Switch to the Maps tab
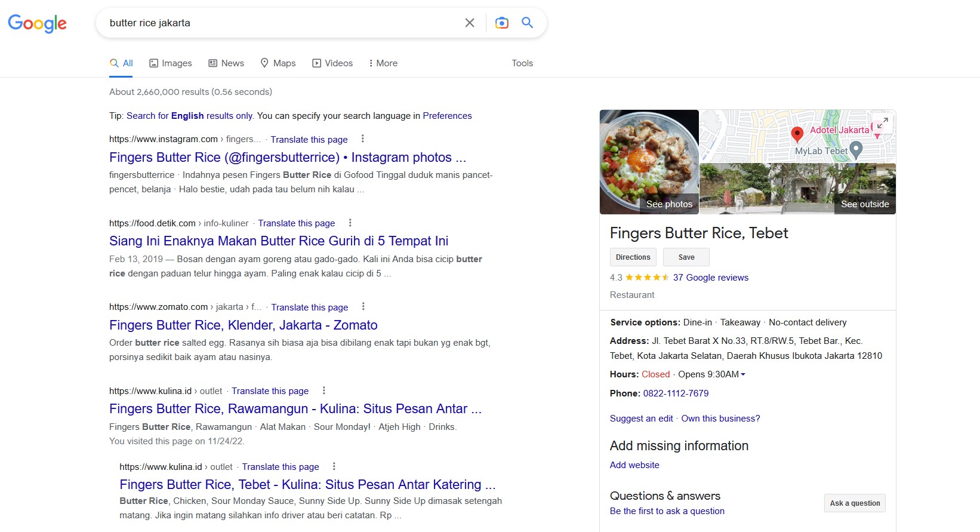Viewport: 980px width, 532px height. tap(278, 63)
